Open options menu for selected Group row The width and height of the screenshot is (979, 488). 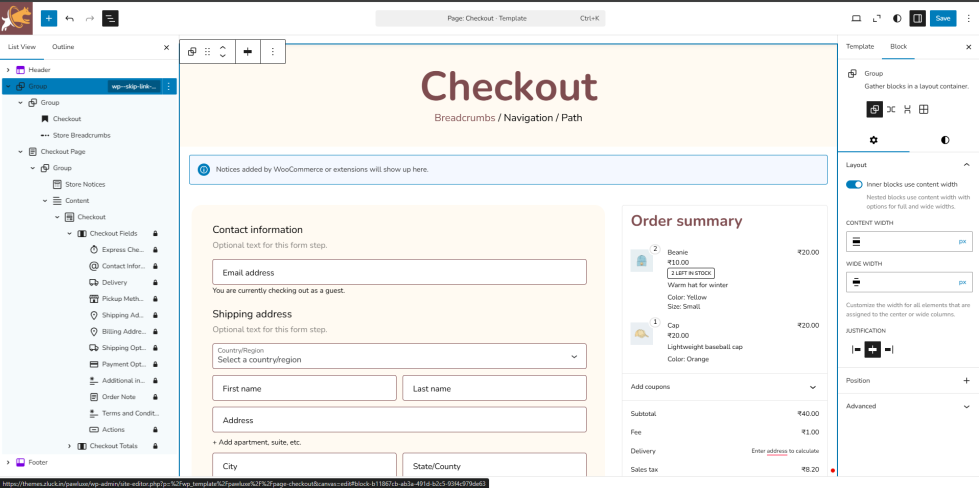pyautogui.click(x=168, y=86)
